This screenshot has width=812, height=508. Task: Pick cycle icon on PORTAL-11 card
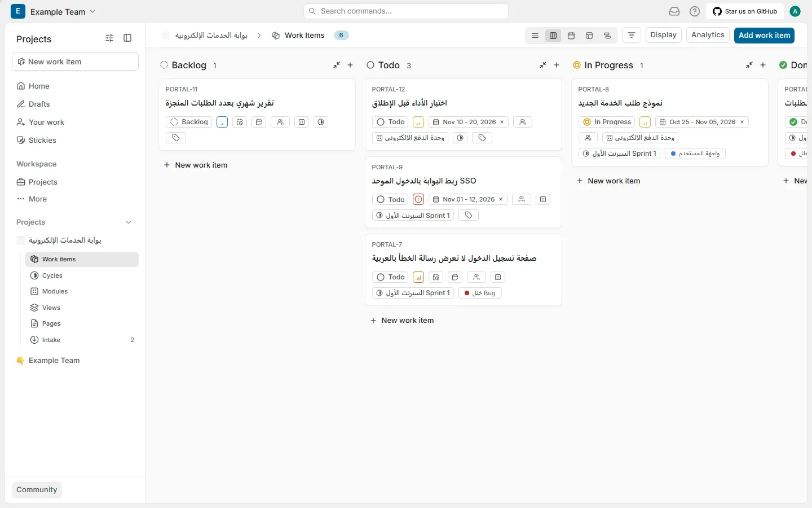[x=321, y=122]
